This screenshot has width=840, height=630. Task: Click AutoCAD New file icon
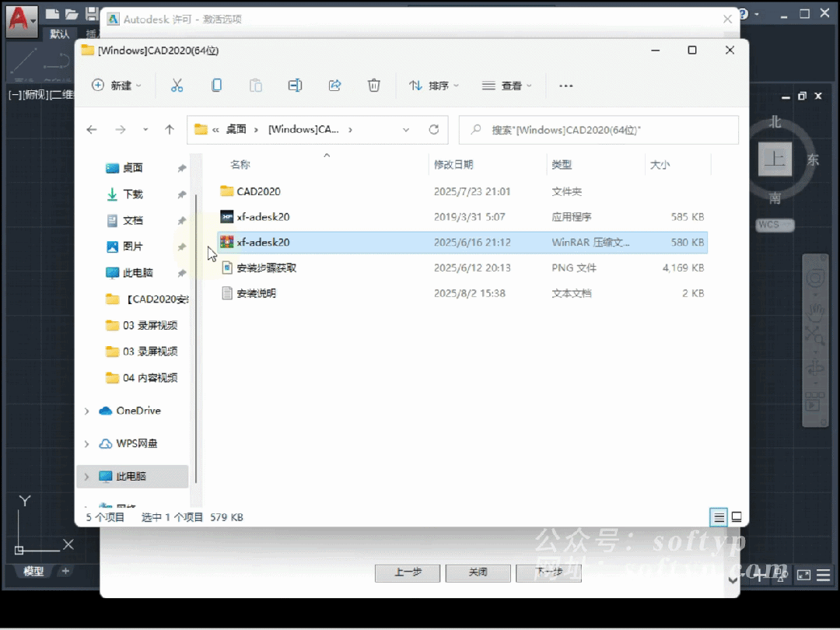[x=52, y=14]
